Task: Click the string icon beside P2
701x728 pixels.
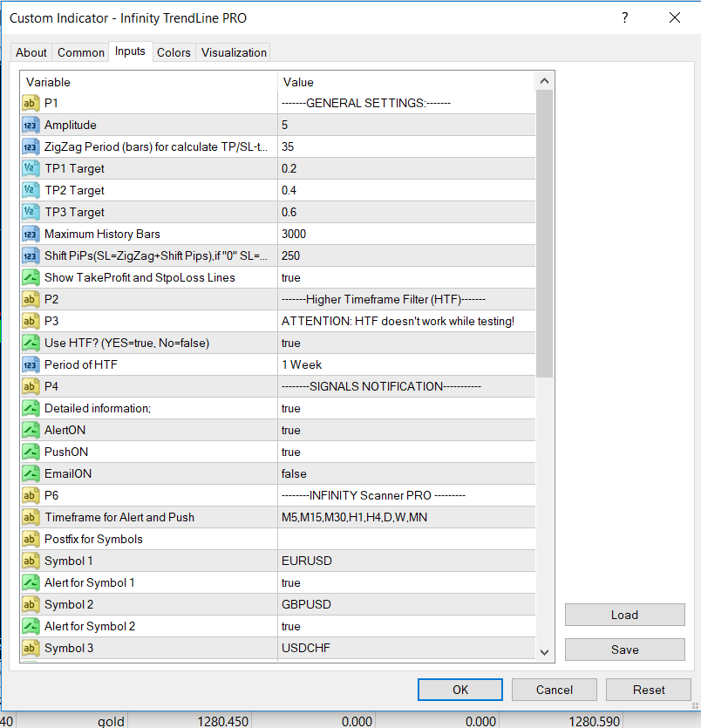Action: [x=31, y=299]
